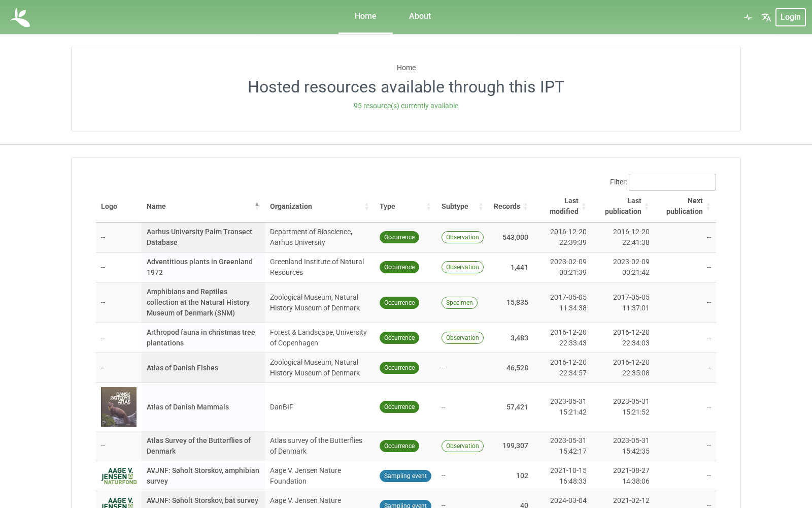Open Atlas of Danish Fishes resource
This screenshot has width=812, height=508.
pyautogui.click(x=182, y=368)
